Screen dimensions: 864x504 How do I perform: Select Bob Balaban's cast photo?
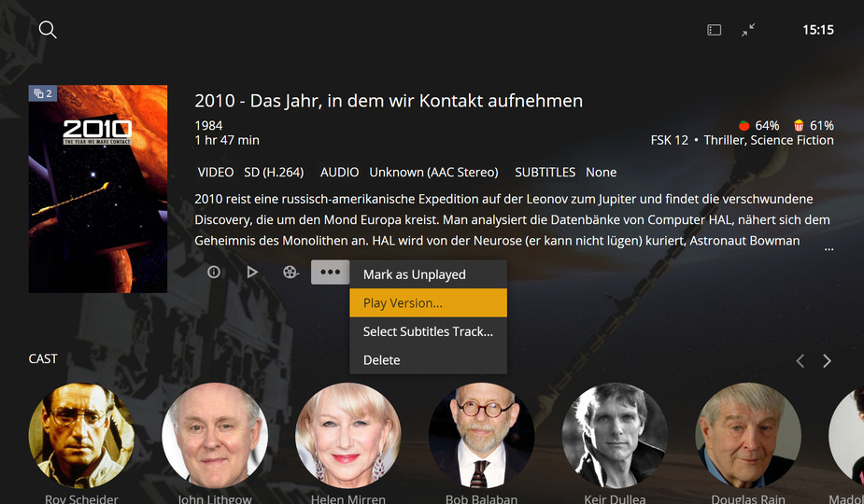coord(482,436)
